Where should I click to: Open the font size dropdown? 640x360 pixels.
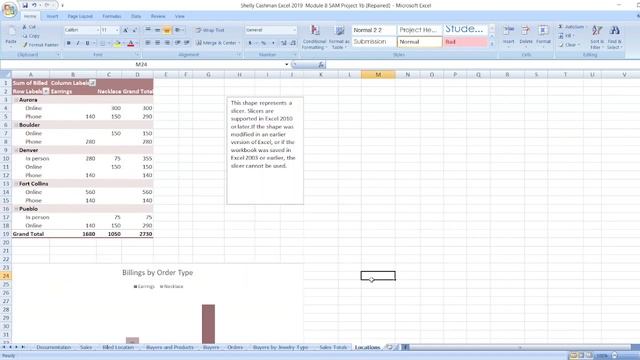(x=117, y=30)
